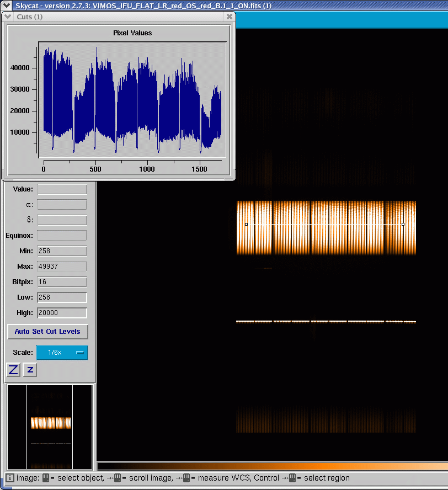Screen dimensions: 448x490
Task: Click the orange colormap ramp bar
Action: [x=273, y=467]
